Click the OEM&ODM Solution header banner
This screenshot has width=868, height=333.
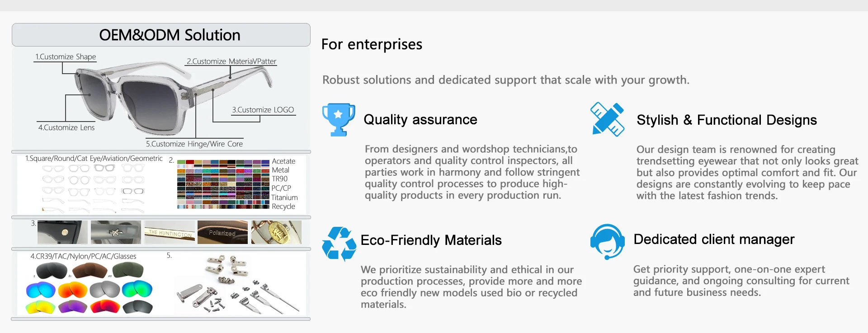[161, 35]
